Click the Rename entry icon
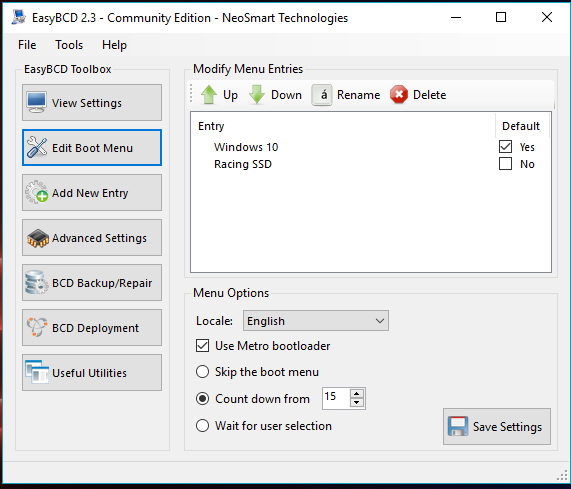 322,95
